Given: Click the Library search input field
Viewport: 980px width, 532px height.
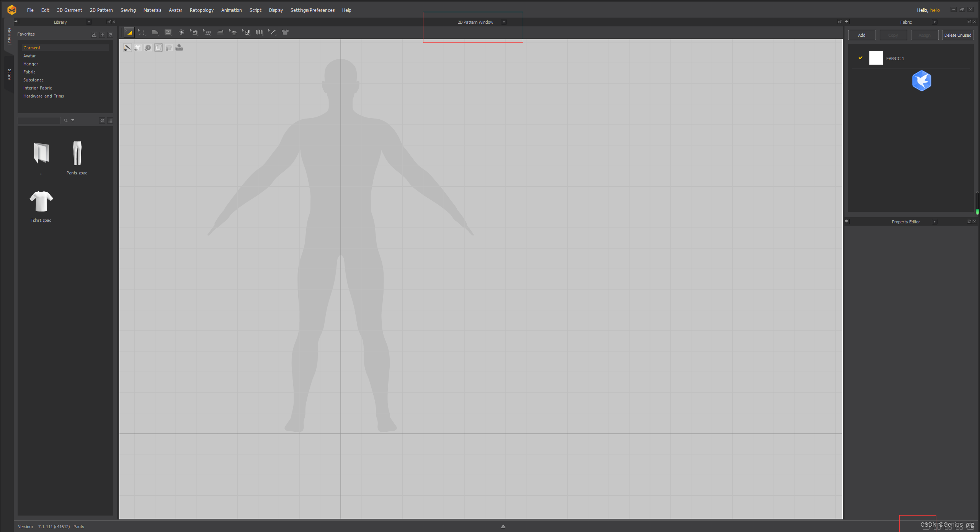Looking at the screenshot, I should 39,120.
